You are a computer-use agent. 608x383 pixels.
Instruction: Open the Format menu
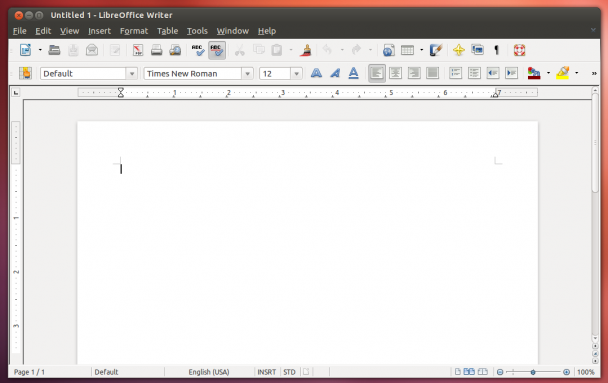coord(134,31)
